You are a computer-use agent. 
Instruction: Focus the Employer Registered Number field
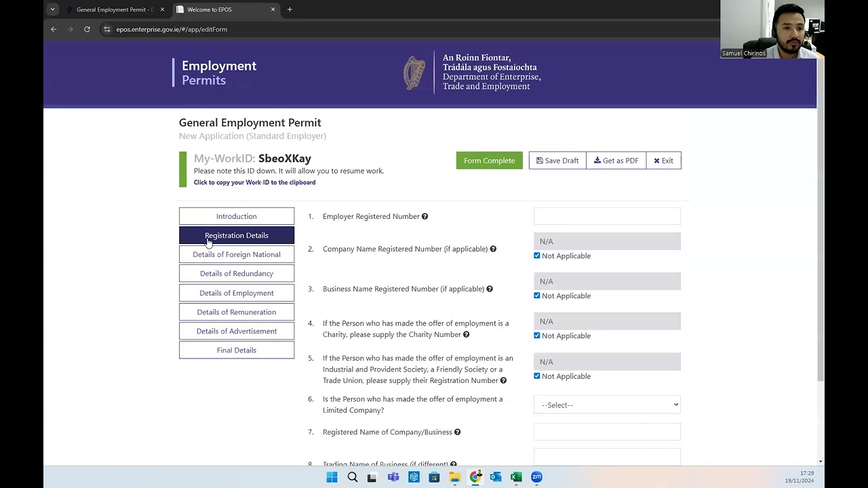point(607,216)
